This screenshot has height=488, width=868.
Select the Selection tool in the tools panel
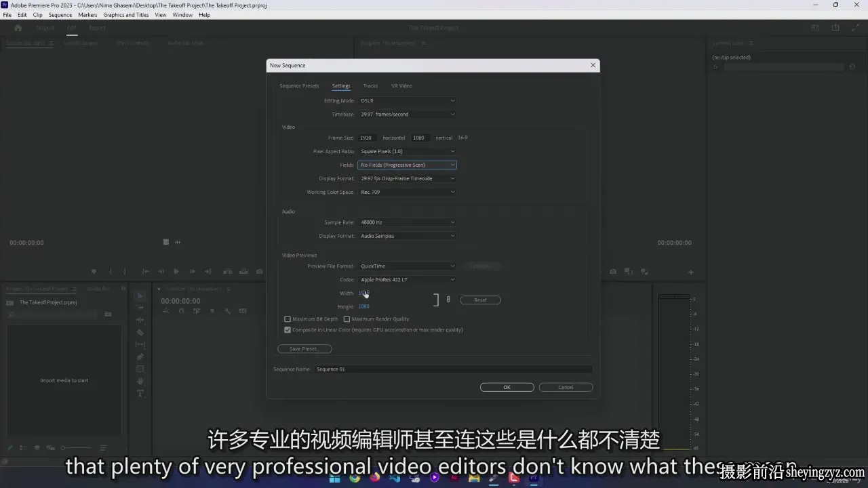pos(140,296)
